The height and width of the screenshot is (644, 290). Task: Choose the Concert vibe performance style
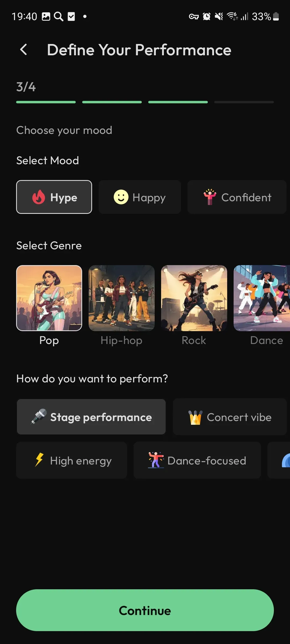230,417
